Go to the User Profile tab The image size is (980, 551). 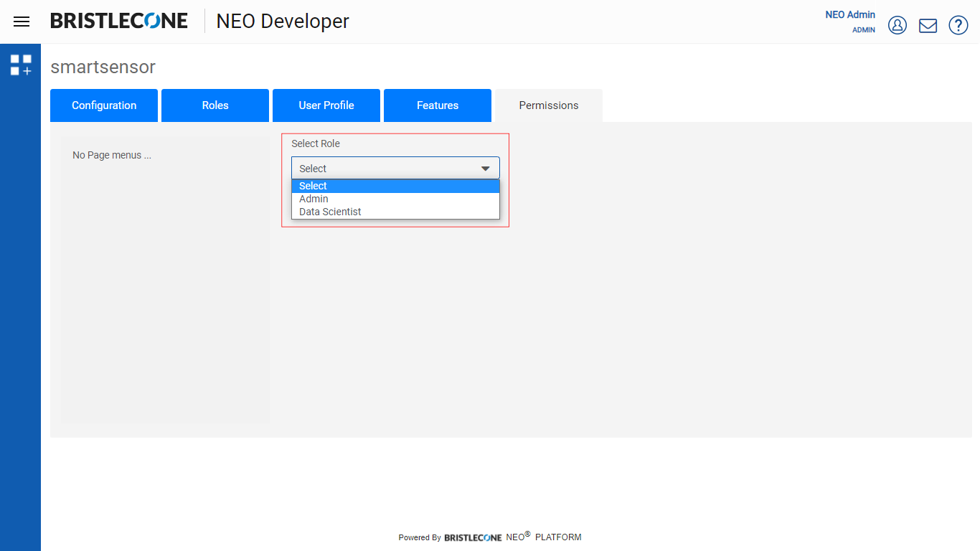tap(326, 105)
